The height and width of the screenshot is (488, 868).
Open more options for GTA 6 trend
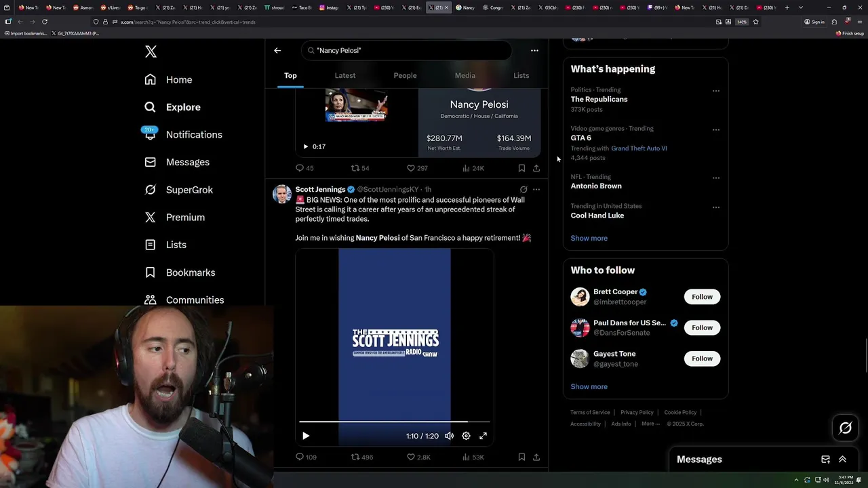(716, 129)
